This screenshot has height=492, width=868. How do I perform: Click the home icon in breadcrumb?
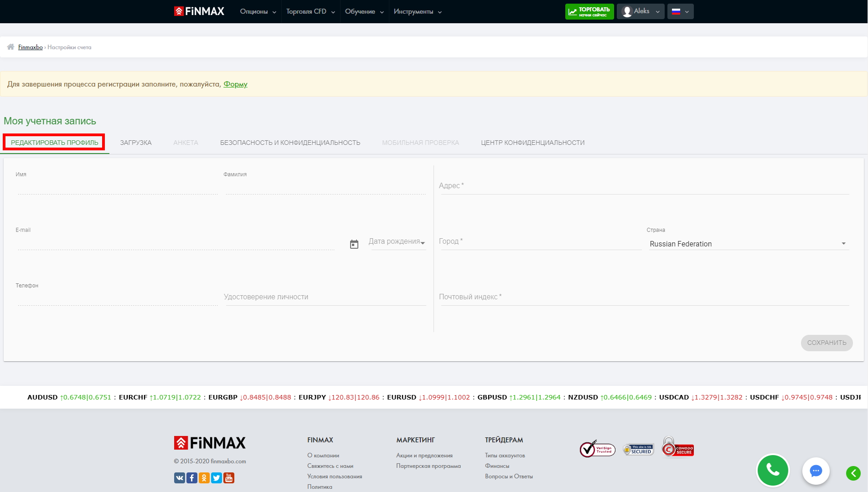(x=10, y=47)
